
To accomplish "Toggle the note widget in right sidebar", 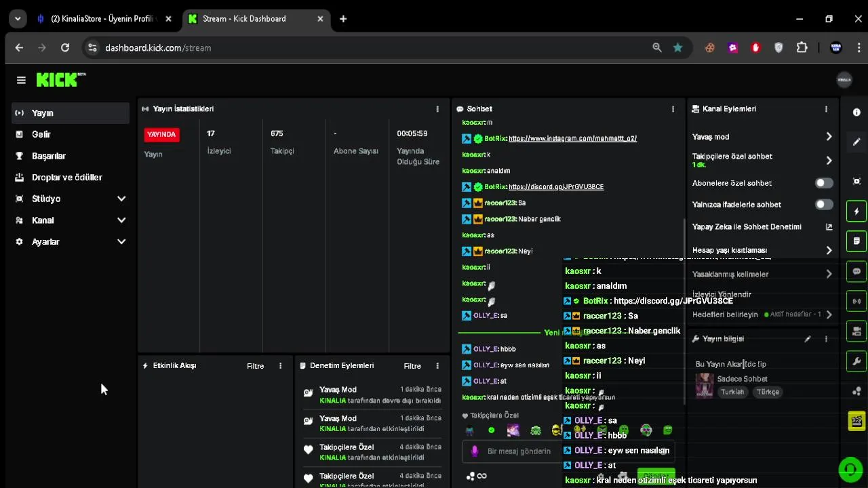I will pyautogui.click(x=856, y=241).
